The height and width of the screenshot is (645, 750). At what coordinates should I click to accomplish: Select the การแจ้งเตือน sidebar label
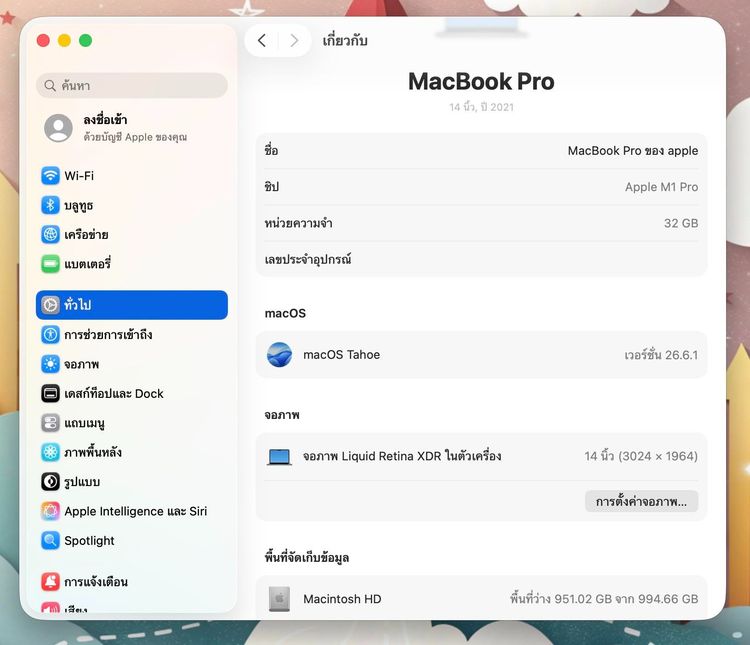[96, 582]
